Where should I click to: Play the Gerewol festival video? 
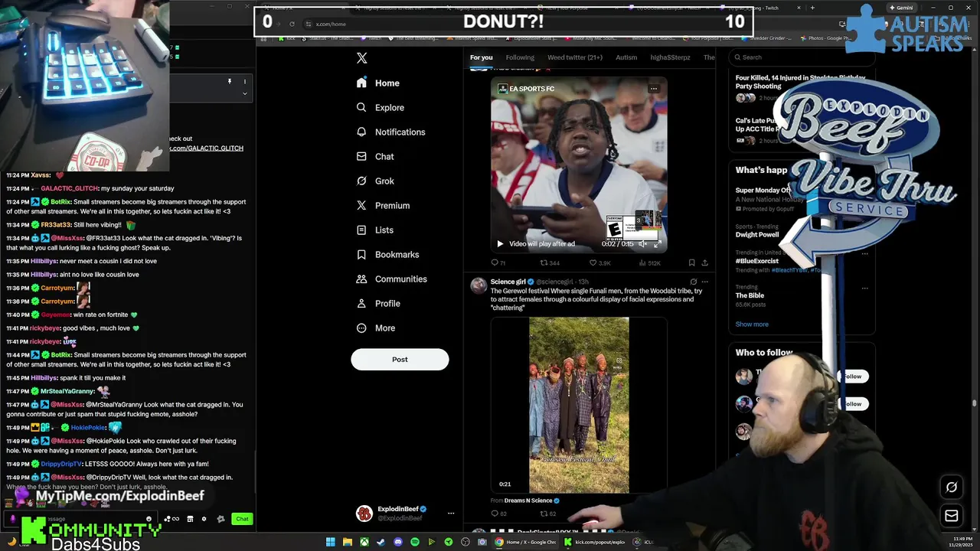579,405
